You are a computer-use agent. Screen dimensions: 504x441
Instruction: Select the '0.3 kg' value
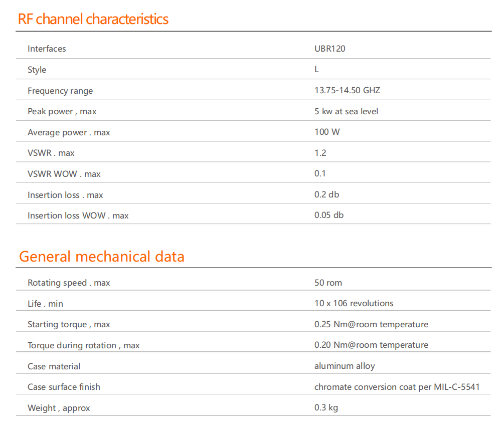(326, 407)
